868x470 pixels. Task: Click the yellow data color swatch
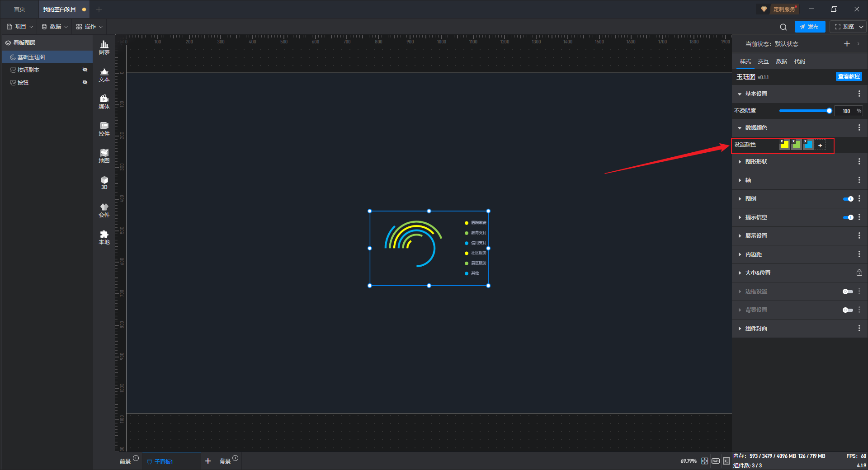click(x=784, y=145)
